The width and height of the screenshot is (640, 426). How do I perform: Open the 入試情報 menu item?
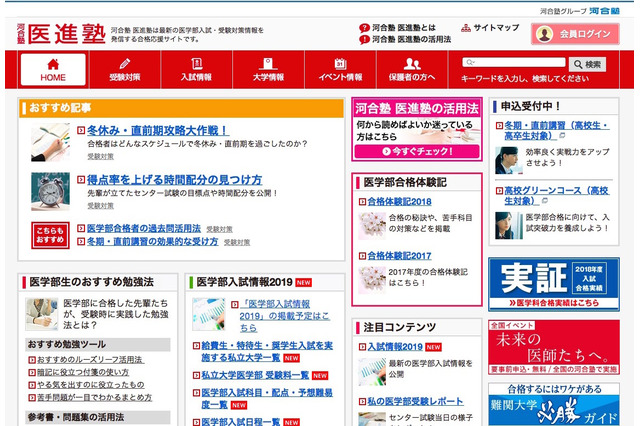point(197,69)
